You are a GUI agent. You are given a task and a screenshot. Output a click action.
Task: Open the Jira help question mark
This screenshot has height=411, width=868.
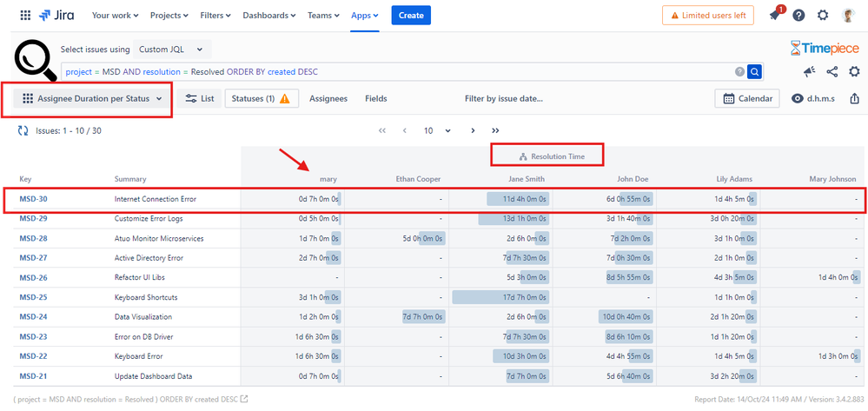[798, 16]
